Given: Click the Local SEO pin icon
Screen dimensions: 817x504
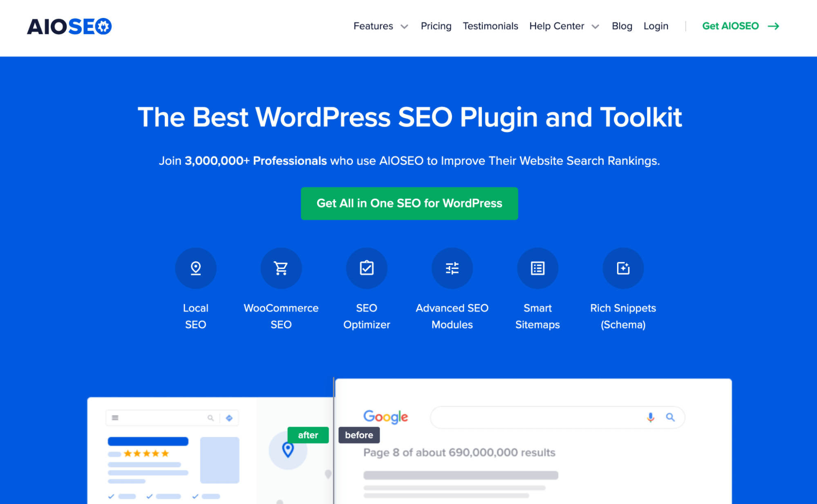Looking at the screenshot, I should click(x=196, y=268).
